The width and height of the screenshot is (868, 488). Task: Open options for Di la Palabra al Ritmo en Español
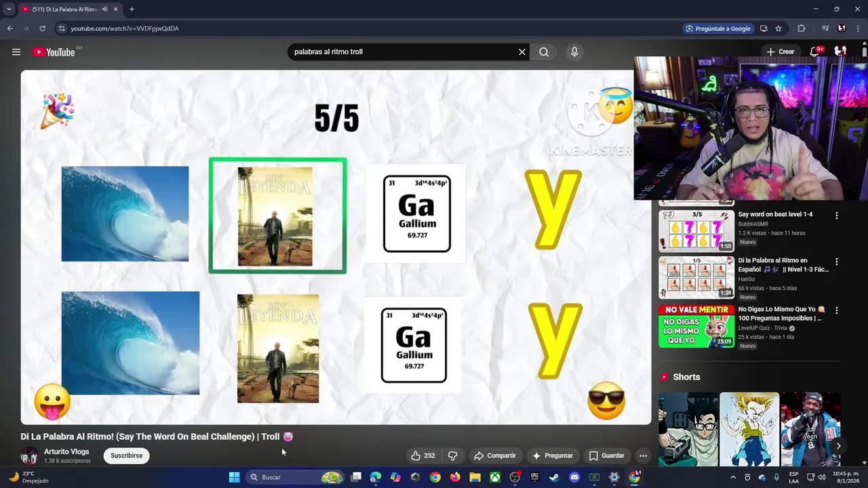click(836, 262)
